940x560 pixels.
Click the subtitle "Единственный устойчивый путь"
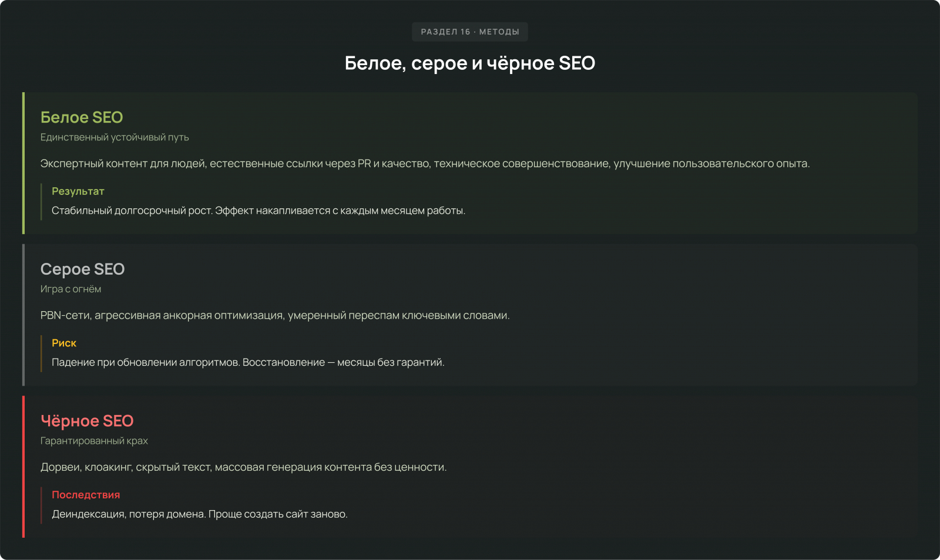click(x=115, y=137)
